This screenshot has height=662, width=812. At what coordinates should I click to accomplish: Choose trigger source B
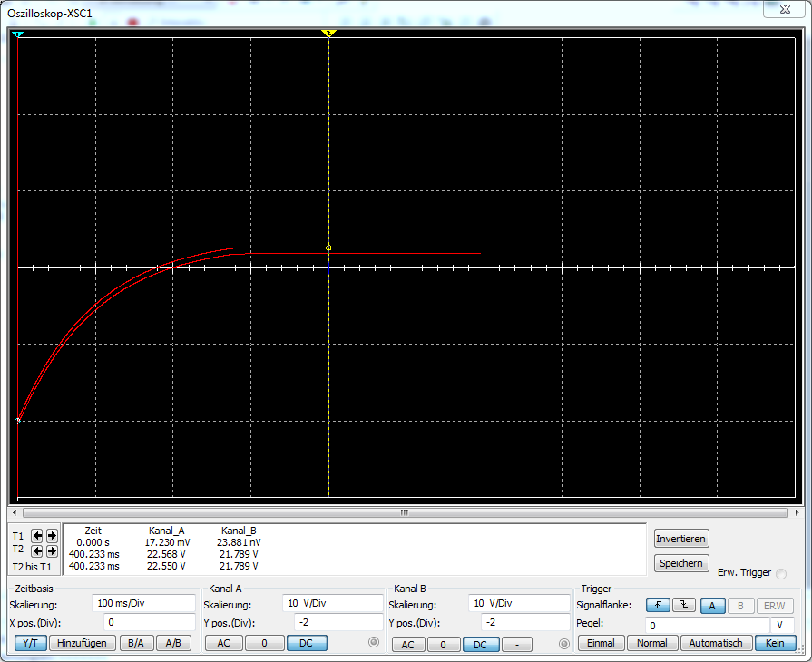point(740,606)
